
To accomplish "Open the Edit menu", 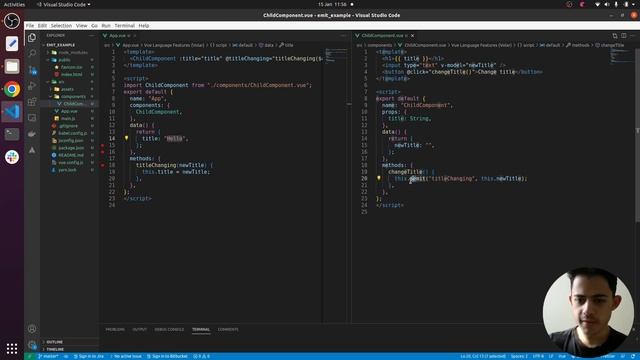I will click(42, 26).
